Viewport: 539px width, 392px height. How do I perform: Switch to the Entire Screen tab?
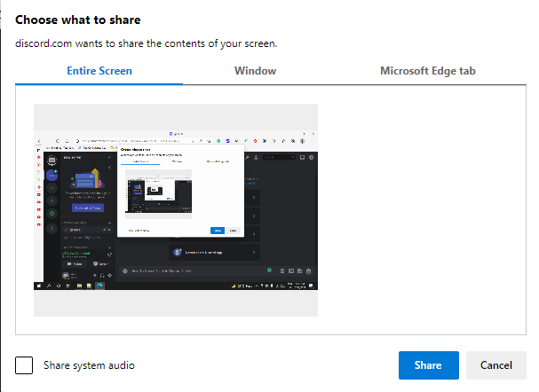[x=99, y=71]
